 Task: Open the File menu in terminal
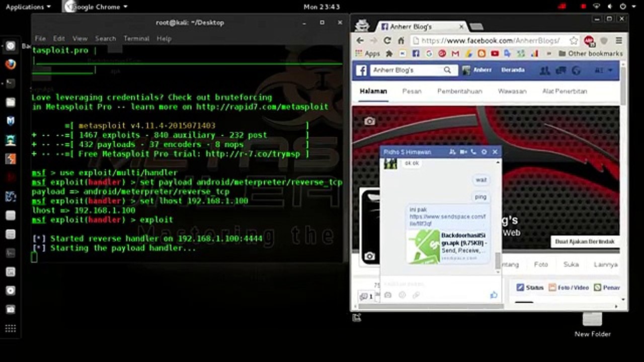pos(40,38)
